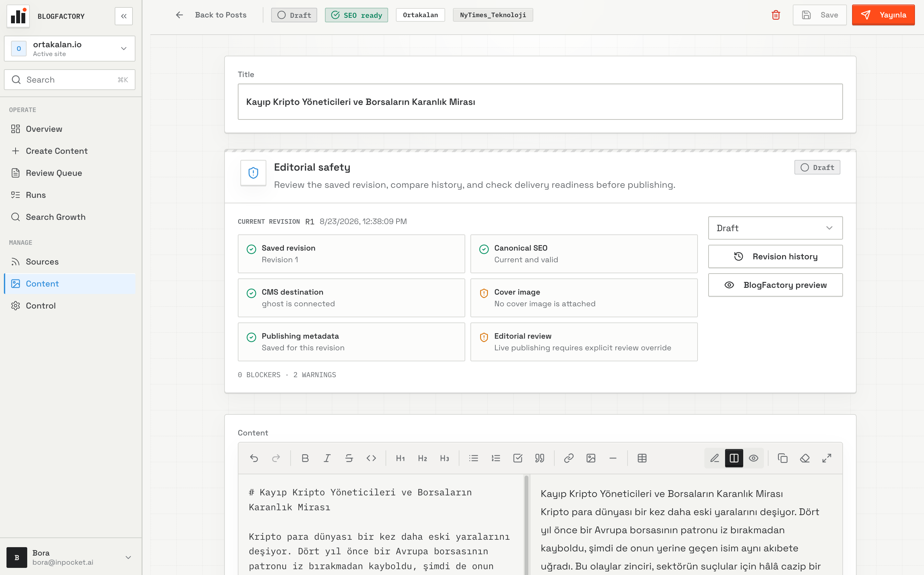The height and width of the screenshot is (575, 924).
Task: Open the Draft status dropdown
Action: click(775, 228)
